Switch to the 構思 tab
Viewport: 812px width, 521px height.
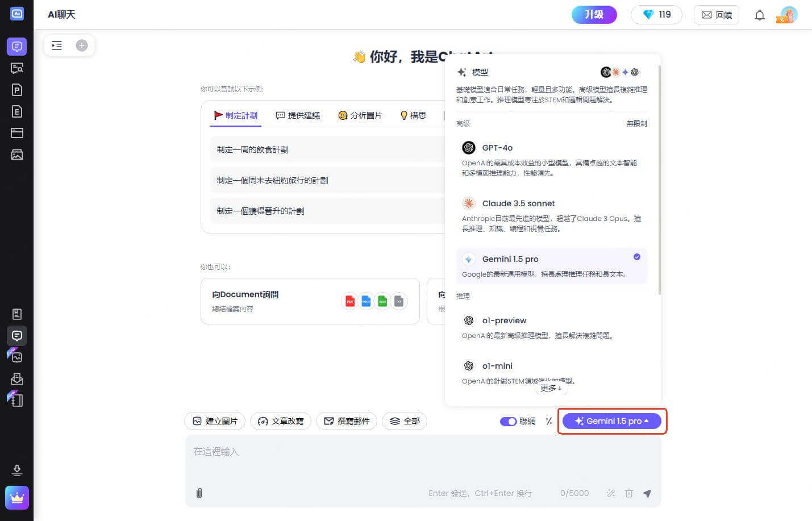(413, 115)
